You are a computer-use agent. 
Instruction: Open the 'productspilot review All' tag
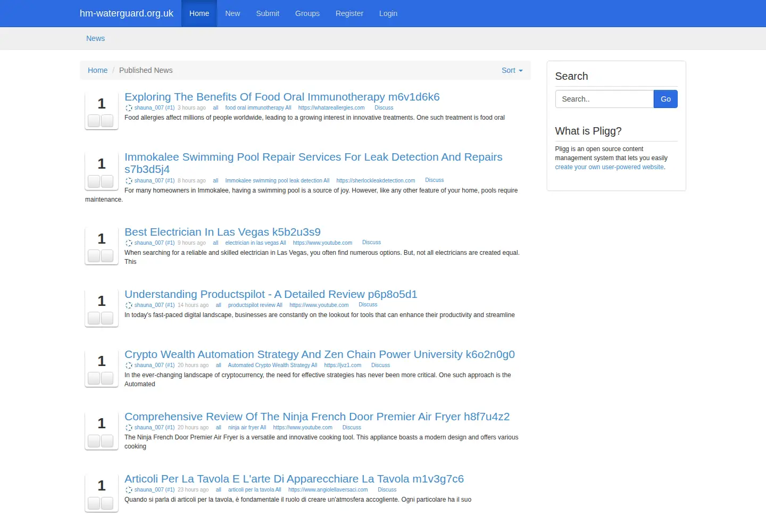(255, 305)
